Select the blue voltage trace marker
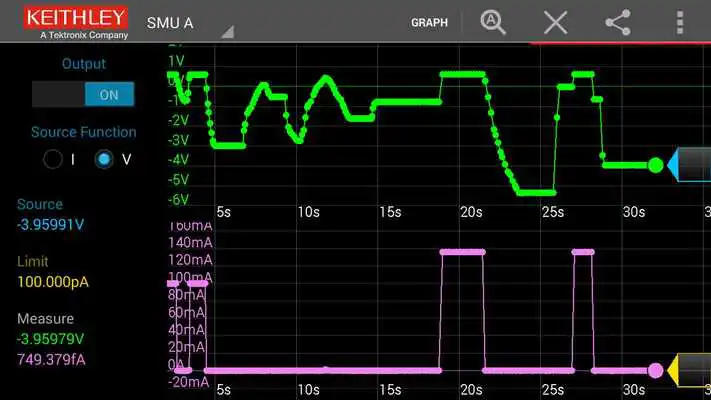 tap(688, 165)
